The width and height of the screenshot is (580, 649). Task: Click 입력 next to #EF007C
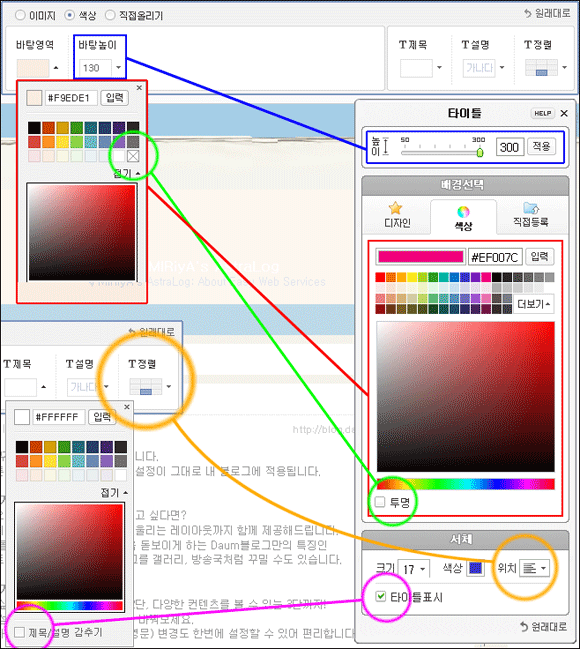pyautogui.click(x=539, y=257)
